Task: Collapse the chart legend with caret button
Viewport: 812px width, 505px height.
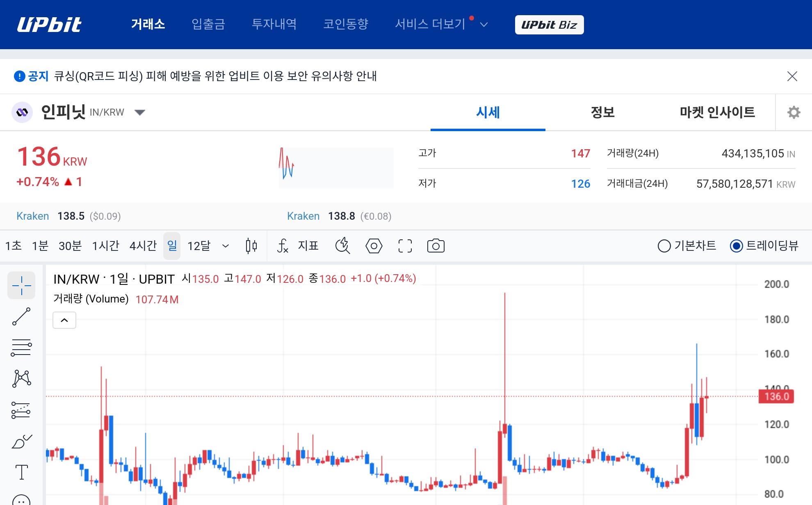Action: (64, 320)
